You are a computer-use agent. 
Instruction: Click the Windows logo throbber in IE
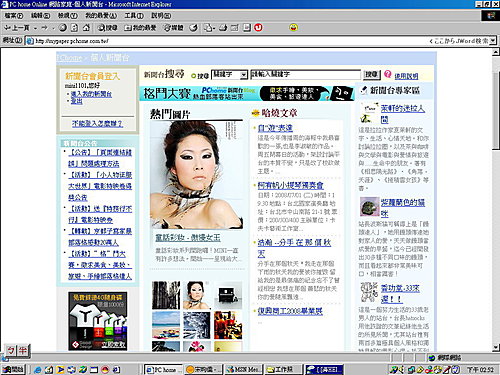[x=490, y=16]
